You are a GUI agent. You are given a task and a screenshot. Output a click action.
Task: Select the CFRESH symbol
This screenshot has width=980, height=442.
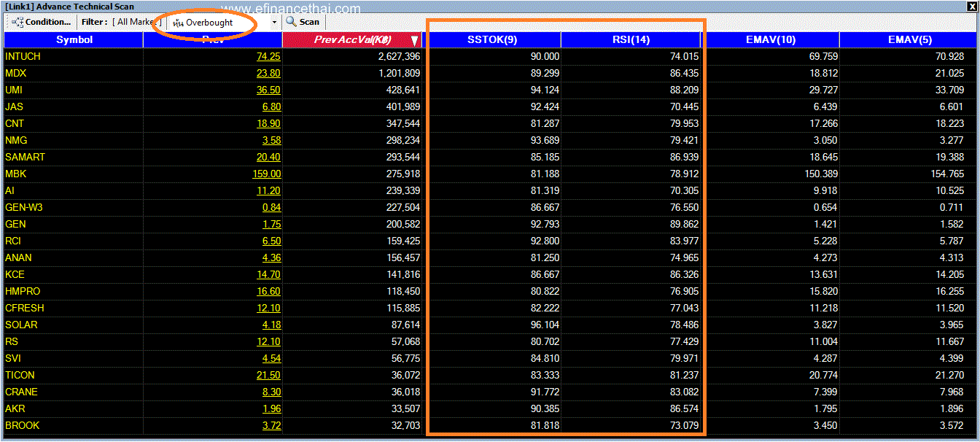24,308
